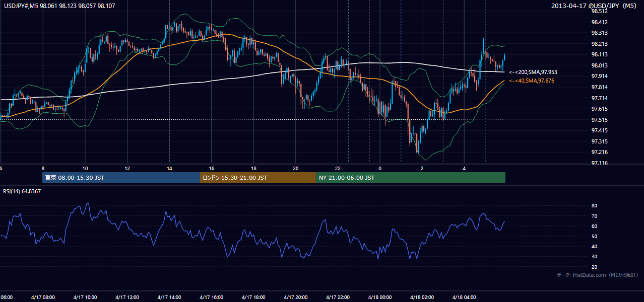
Task: Click hour label 18 under price chart
Action: (253, 169)
